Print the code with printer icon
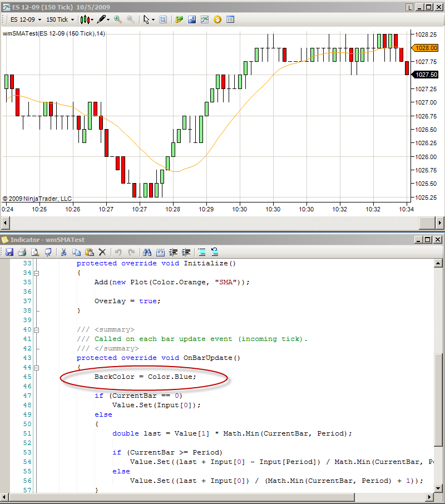Image resolution: width=445 pixels, height=504 pixels. [x=22, y=253]
